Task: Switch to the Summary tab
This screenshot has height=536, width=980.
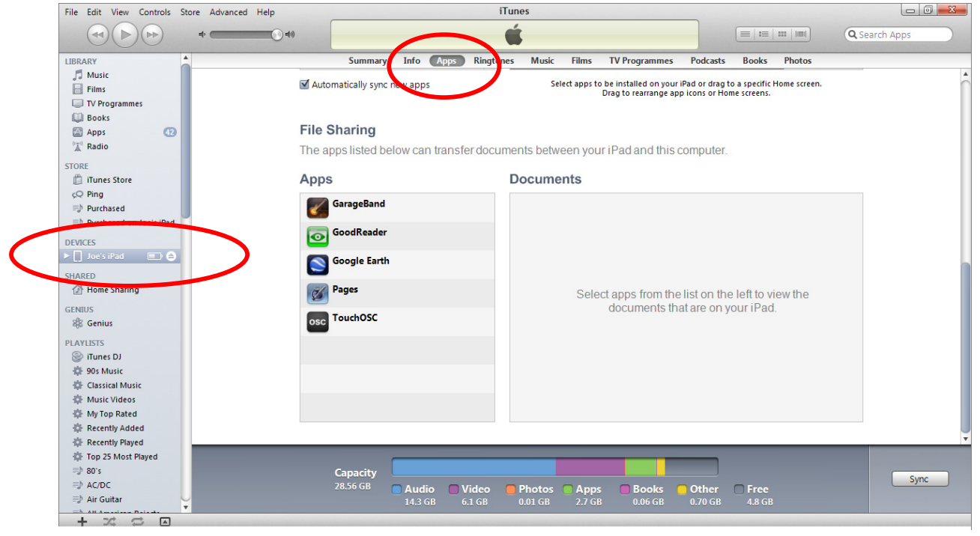Action: (367, 61)
